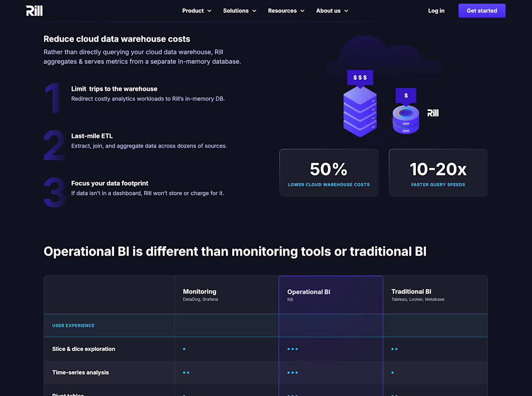Click the $$$ price tag icon
Viewport: 532px width, 396px height.
[x=360, y=78]
